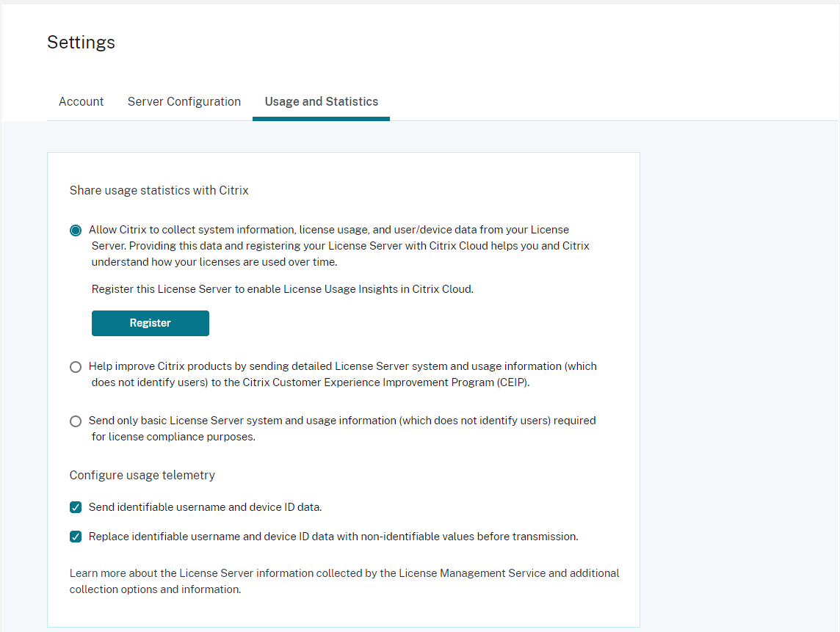Select the 'Allow Citrix to collect' radio button
Screen dimensions: 840x632
[x=76, y=230]
